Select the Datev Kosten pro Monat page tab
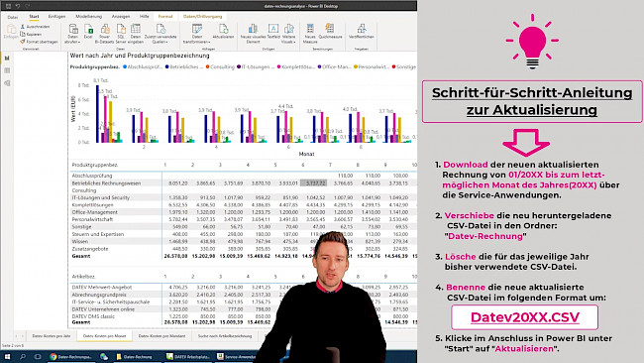Screen dimensions: 644x363 104,336
